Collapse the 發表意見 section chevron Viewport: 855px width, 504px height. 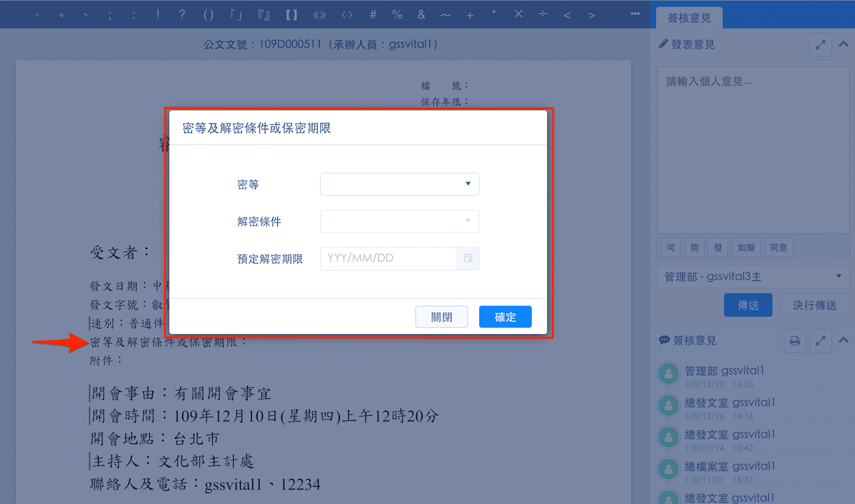click(843, 44)
